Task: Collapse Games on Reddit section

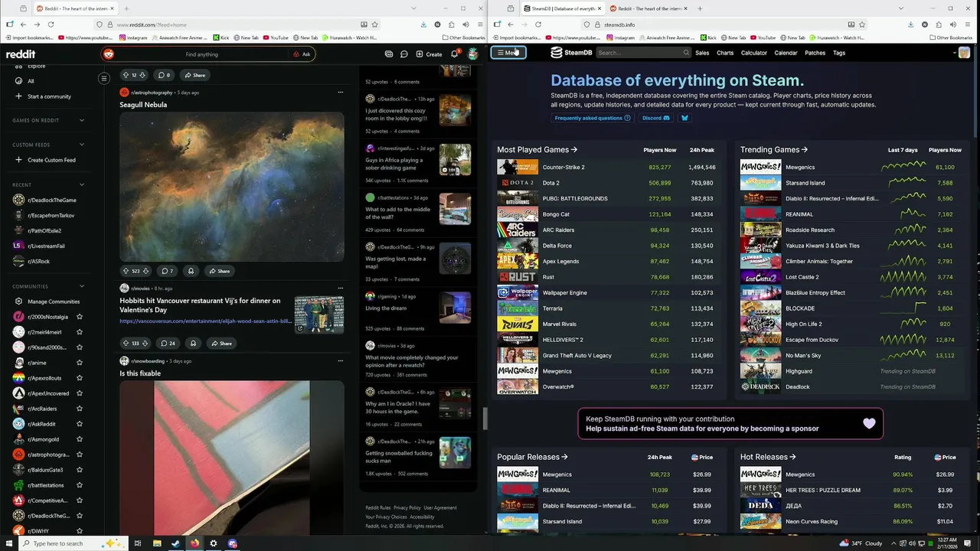Action: [x=81, y=120]
